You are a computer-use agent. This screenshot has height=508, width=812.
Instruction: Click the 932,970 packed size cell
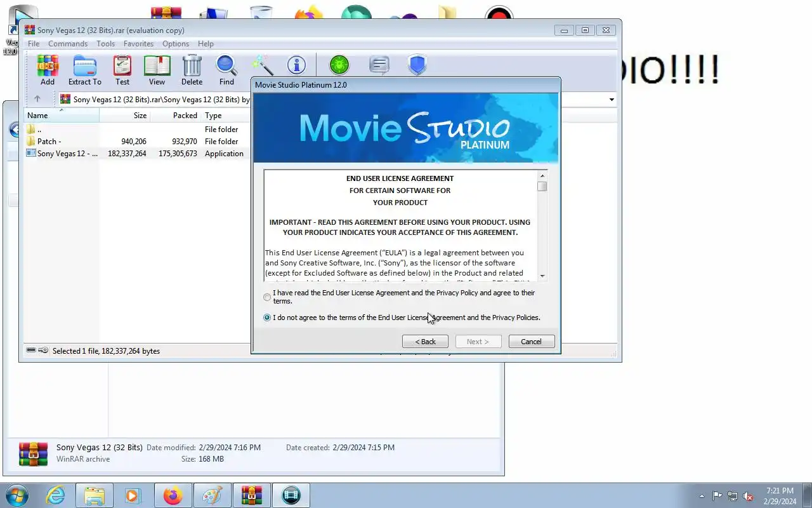[x=185, y=142]
